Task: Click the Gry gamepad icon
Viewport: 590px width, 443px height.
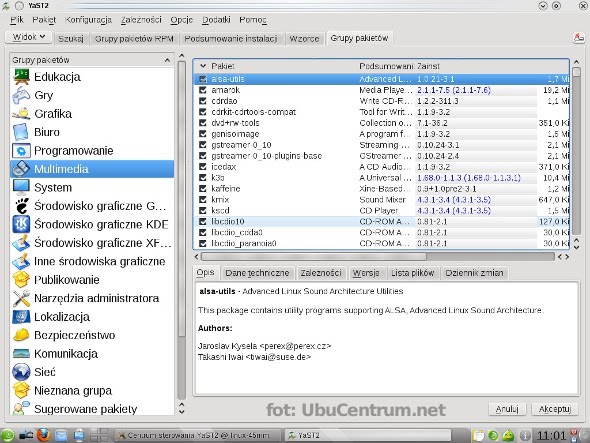Action: coord(21,95)
